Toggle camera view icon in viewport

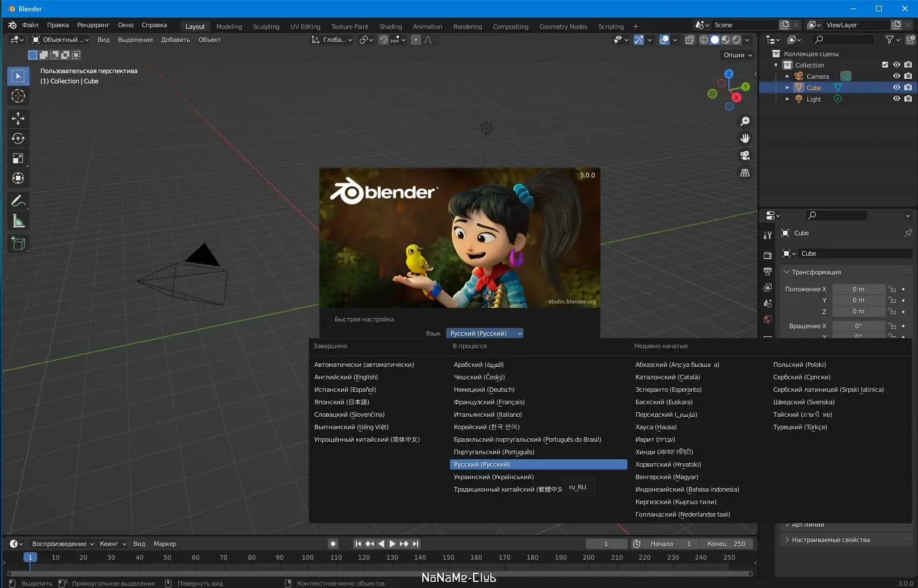tap(745, 155)
